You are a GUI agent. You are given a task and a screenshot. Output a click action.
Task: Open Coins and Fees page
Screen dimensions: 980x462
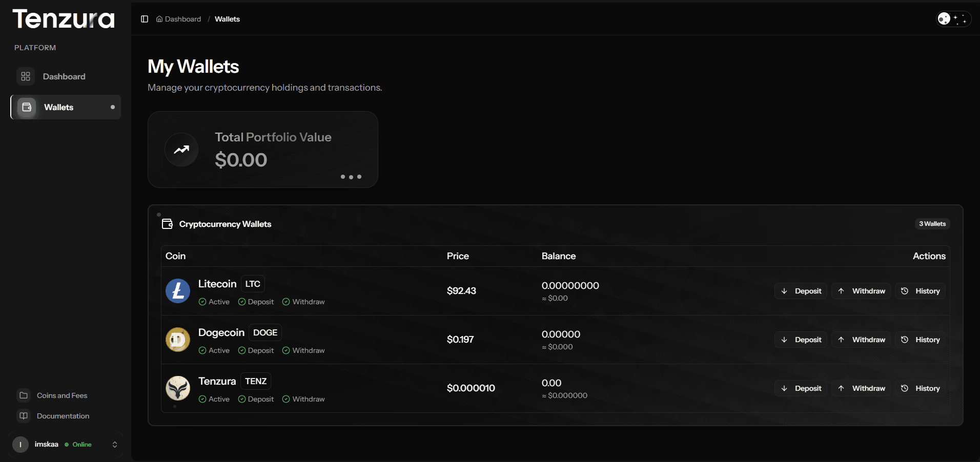62,395
